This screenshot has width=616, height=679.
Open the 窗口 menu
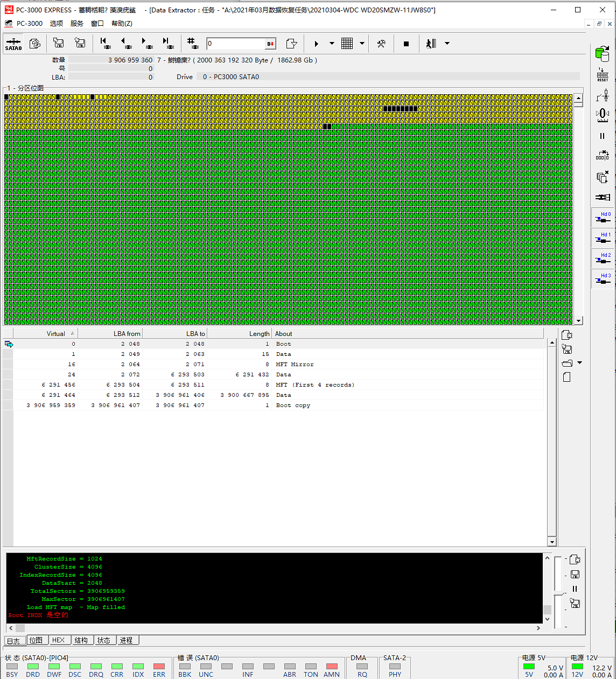click(97, 23)
